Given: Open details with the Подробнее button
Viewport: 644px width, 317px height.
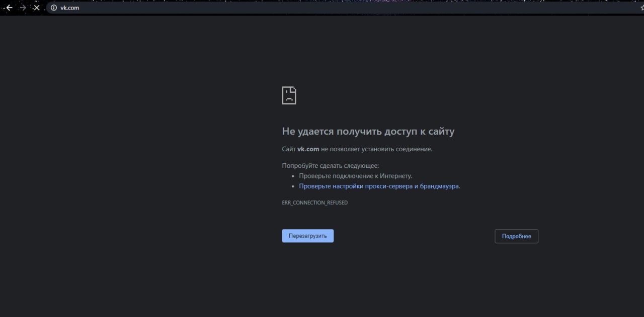Looking at the screenshot, I should click(x=516, y=236).
